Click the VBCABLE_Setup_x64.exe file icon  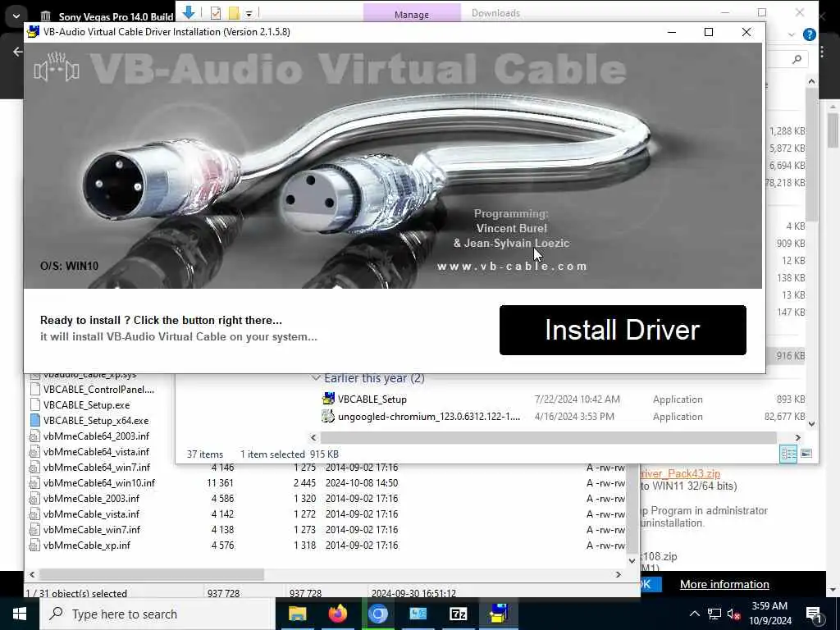pos(34,421)
